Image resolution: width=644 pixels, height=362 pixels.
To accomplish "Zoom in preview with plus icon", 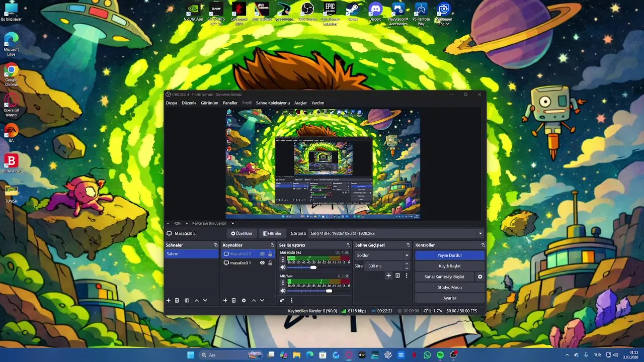I will (187, 223).
